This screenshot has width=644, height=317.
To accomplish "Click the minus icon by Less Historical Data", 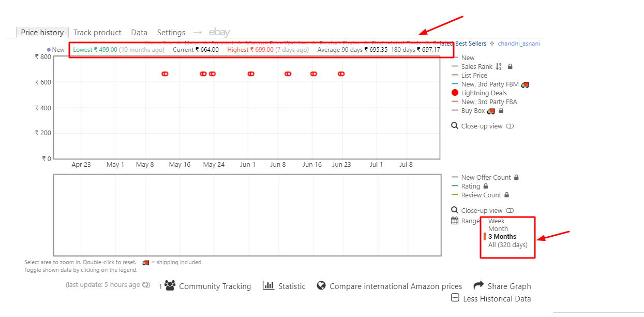I will pos(455,298).
